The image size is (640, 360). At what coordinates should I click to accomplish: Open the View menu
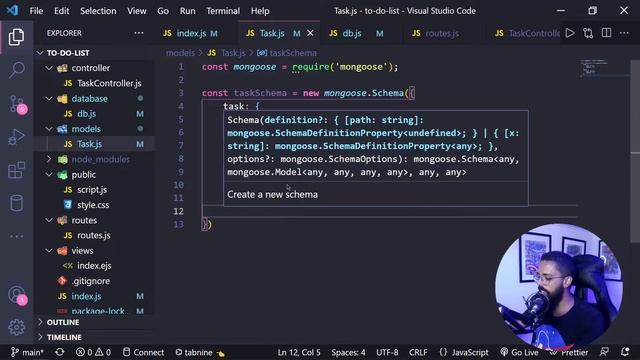point(136,11)
